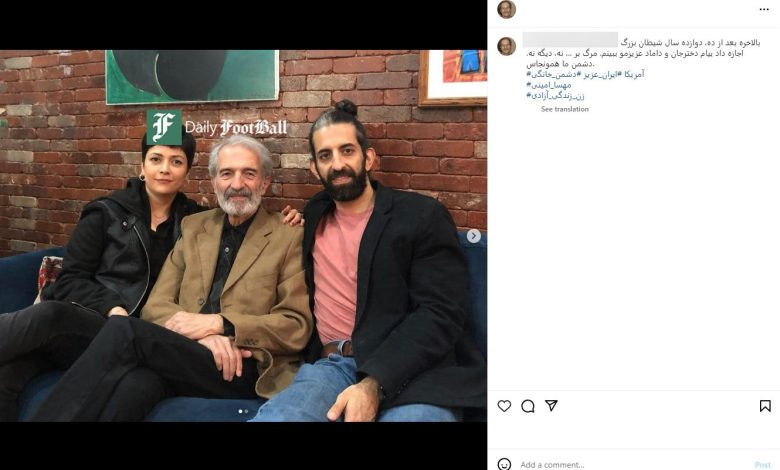This screenshot has width=780, height=470.
Task: Open the #دشمن_خانگی hashtag
Action: point(551,75)
